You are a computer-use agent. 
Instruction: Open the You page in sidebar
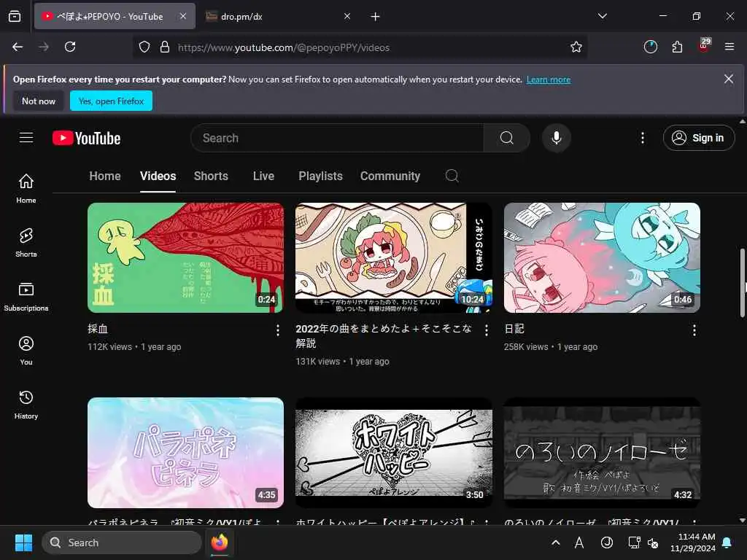(26, 351)
